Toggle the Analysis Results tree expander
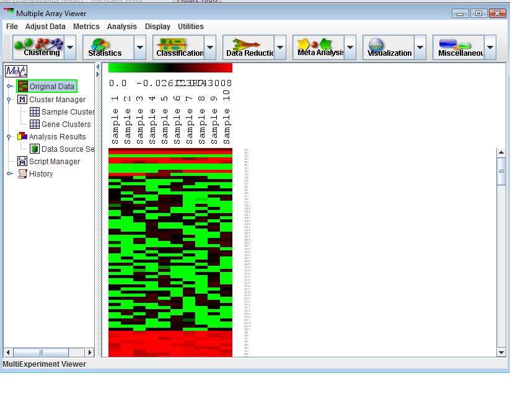 [x=10, y=137]
